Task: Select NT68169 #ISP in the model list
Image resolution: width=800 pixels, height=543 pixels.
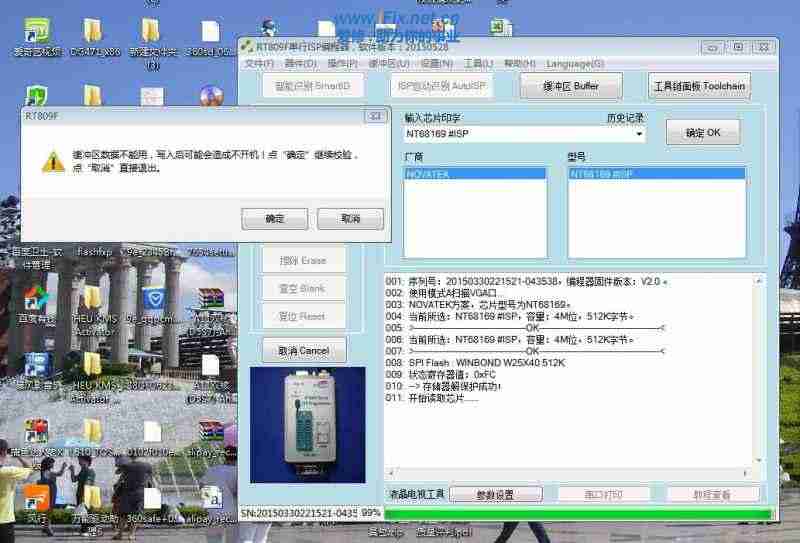Action: tap(657, 174)
